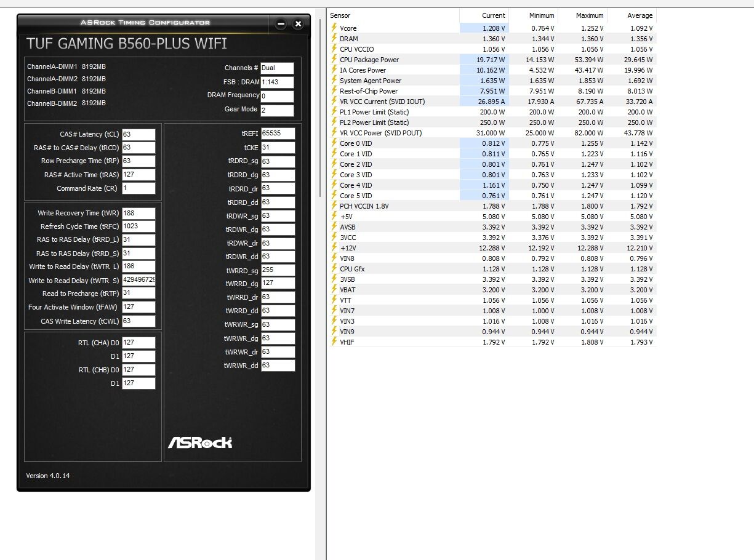This screenshot has height=560, width=754.
Task: Click the Channels # field showing Dual
Action: (277, 68)
